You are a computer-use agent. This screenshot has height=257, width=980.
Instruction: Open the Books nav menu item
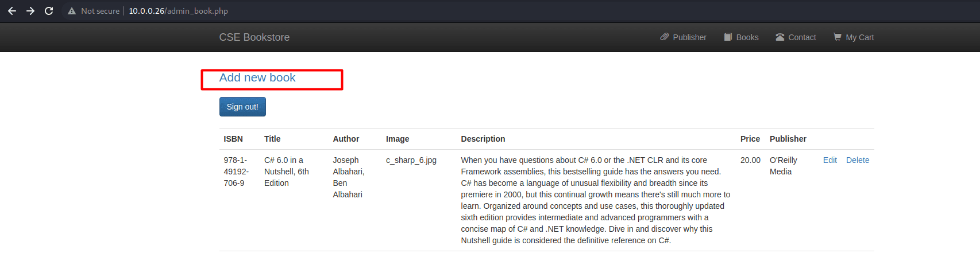[x=741, y=37]
